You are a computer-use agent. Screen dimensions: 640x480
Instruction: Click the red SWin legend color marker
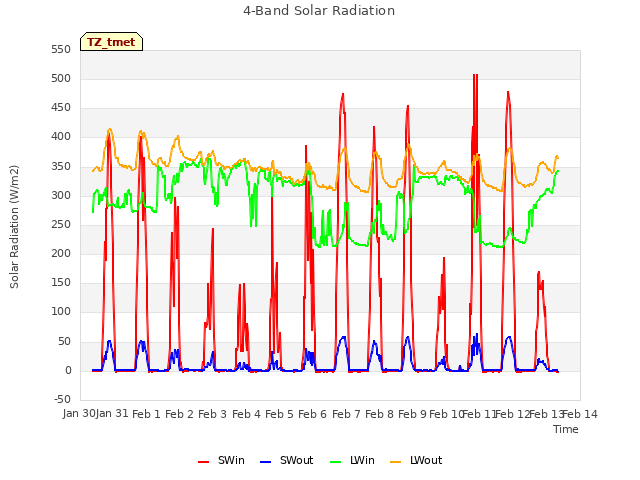pos(203,462)
